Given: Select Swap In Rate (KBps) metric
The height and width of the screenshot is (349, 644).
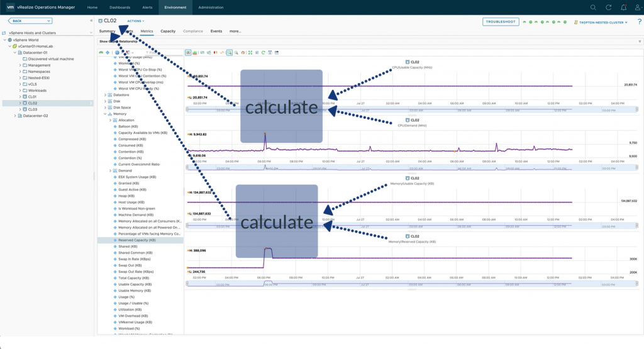Looking at the screenshot, I should point(135,259).
